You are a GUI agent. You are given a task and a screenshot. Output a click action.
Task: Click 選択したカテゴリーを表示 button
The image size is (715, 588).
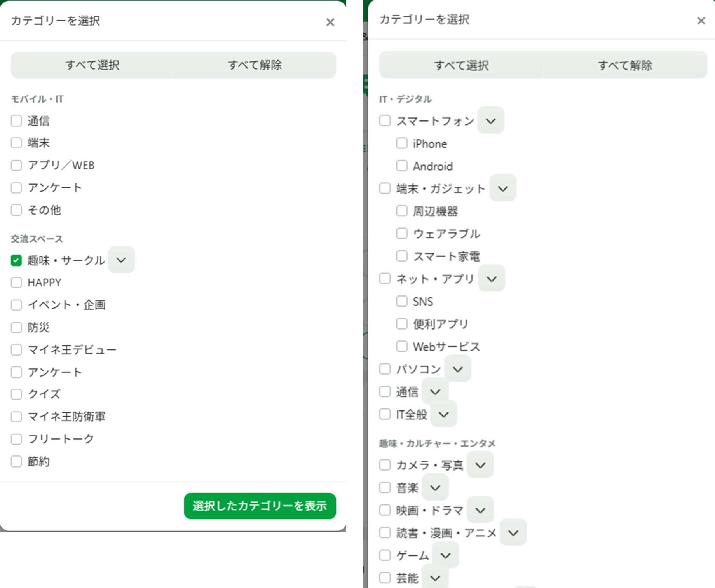[260, 506]
